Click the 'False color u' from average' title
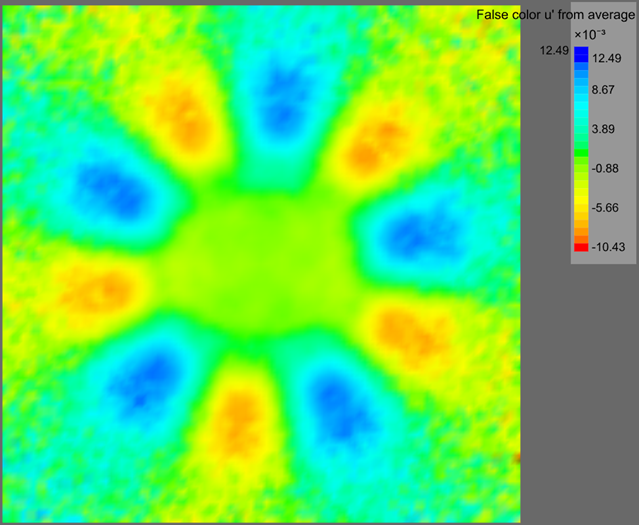The image size is (639, 525). [555, 14]
